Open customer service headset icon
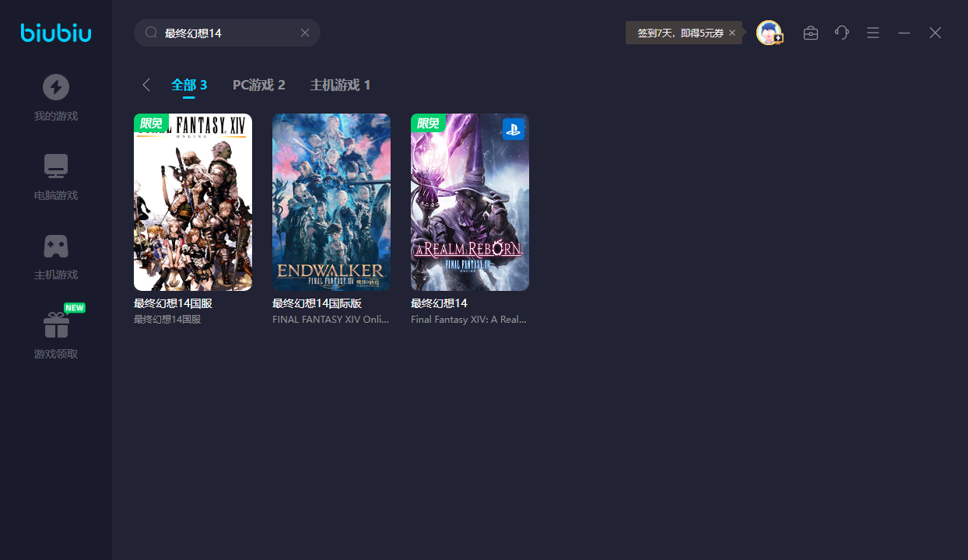The width and height of the screenshot is (968, 560). tap(842, 33)
